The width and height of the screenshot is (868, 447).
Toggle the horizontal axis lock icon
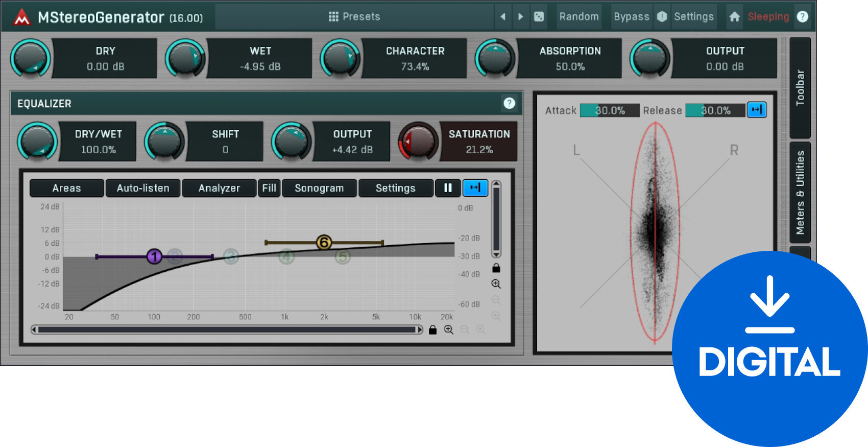(x=432, y=330)
